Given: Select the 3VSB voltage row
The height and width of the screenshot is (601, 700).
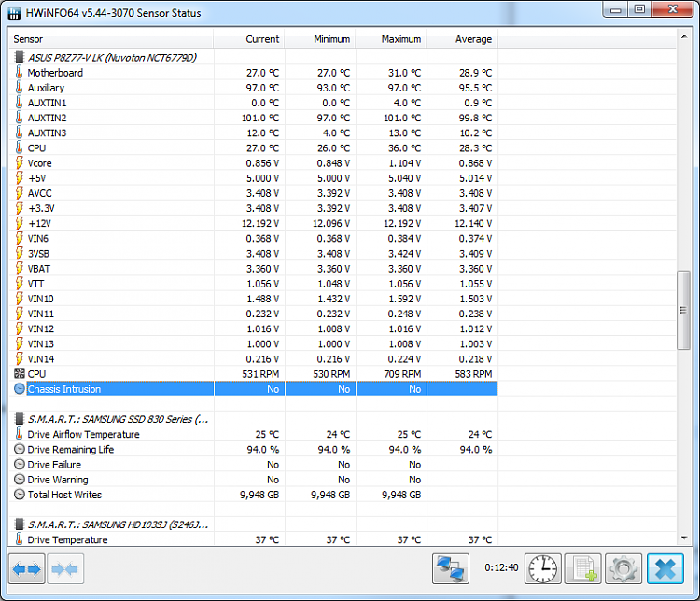Looking at the screenshot, I should tap(253, 253).
